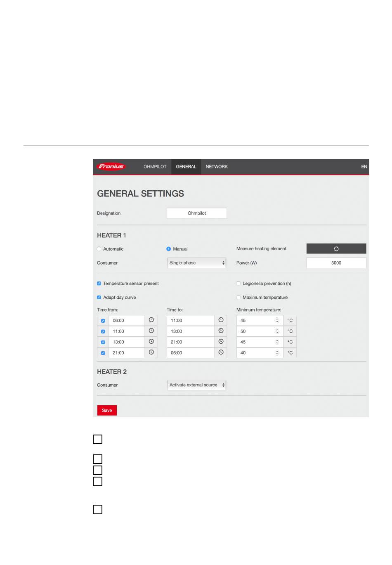Uncheck the 21:00 time-from row checkbox

pyautogui.click(x=103, y=353)
